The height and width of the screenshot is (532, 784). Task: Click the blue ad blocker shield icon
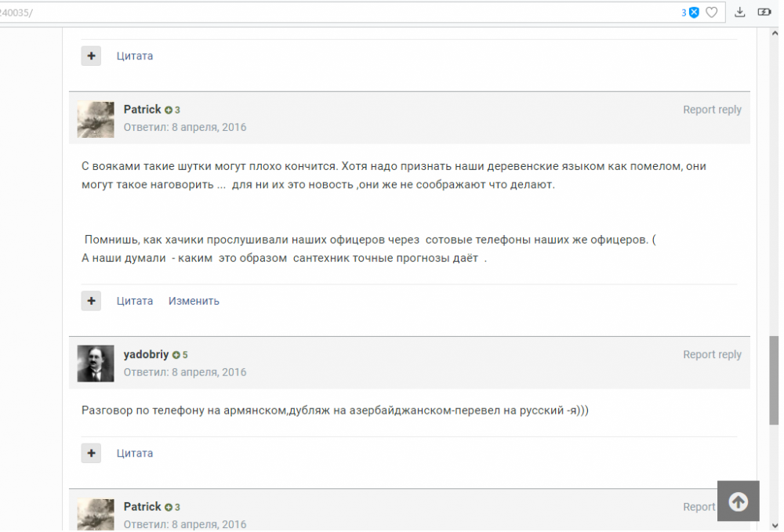693,12
